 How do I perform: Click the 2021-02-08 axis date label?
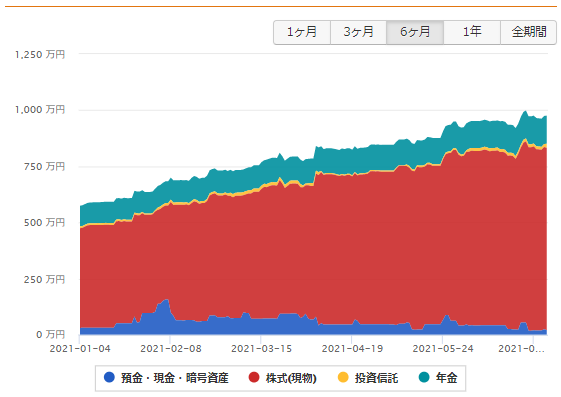click(171, 349)
